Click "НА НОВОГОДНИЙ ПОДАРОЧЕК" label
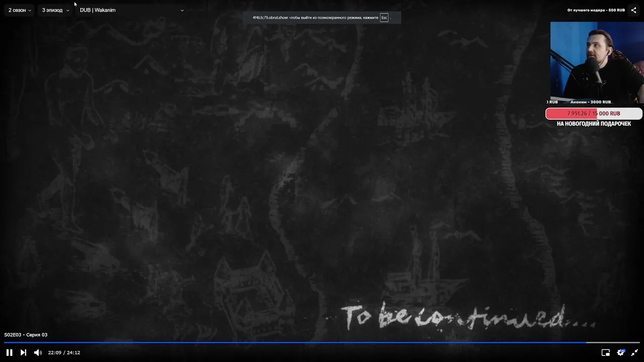Viewport: 644px width, 362px height. coord(594,124)
